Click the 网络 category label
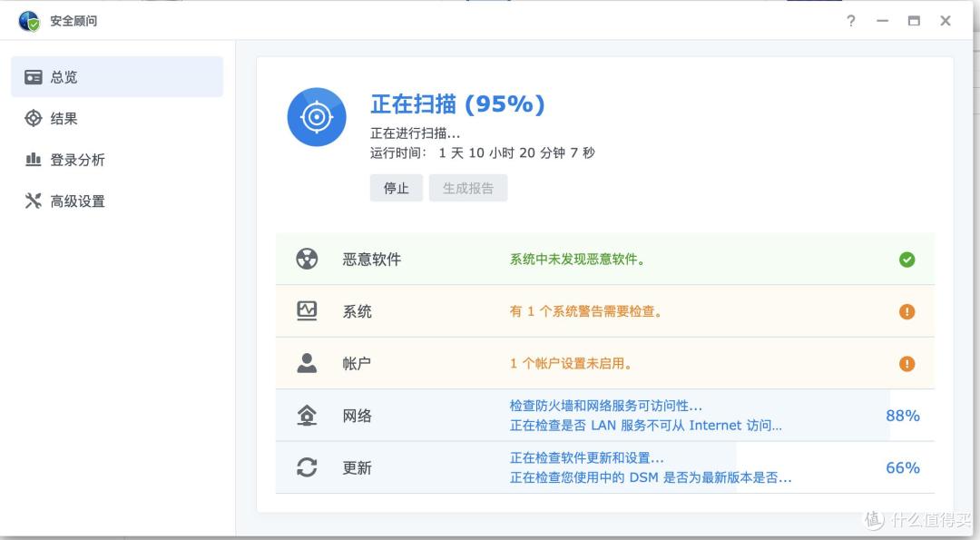The width and height of the screenshot is (980, 540). pos(357,416)
